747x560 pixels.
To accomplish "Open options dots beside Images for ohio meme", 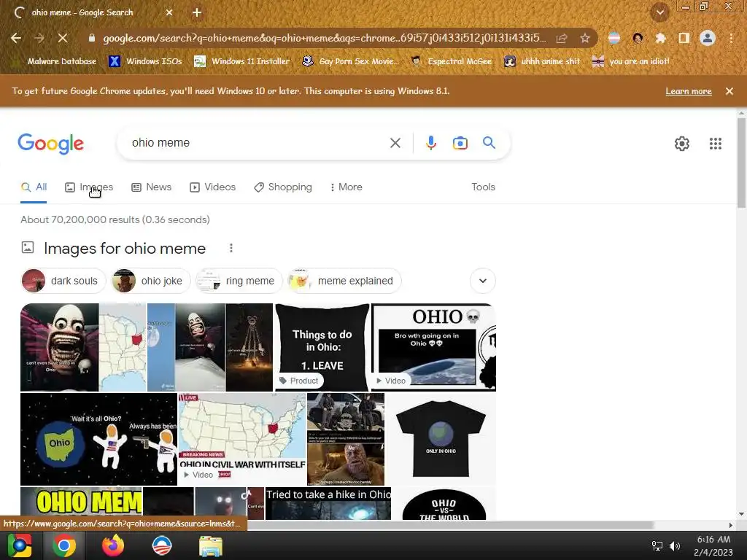I will tap(231, 248).
